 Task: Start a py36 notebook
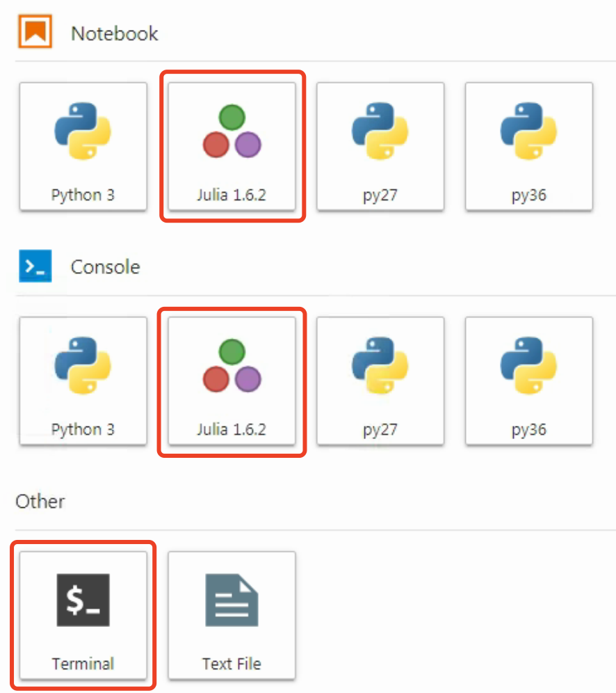(x=529, y=146)
